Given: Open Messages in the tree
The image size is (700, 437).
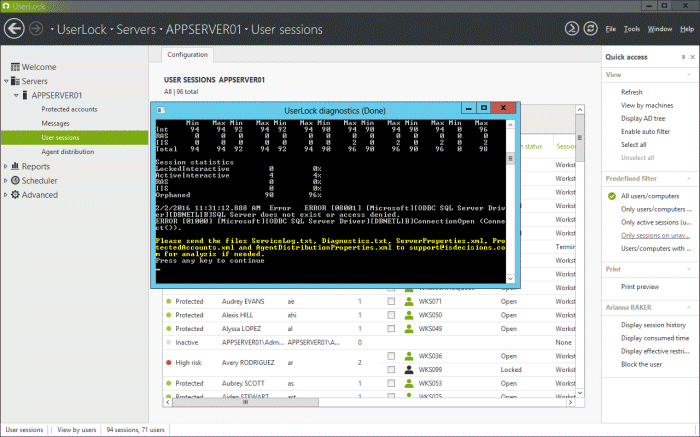Looking at the screenshot, I should tap(55, 123).
